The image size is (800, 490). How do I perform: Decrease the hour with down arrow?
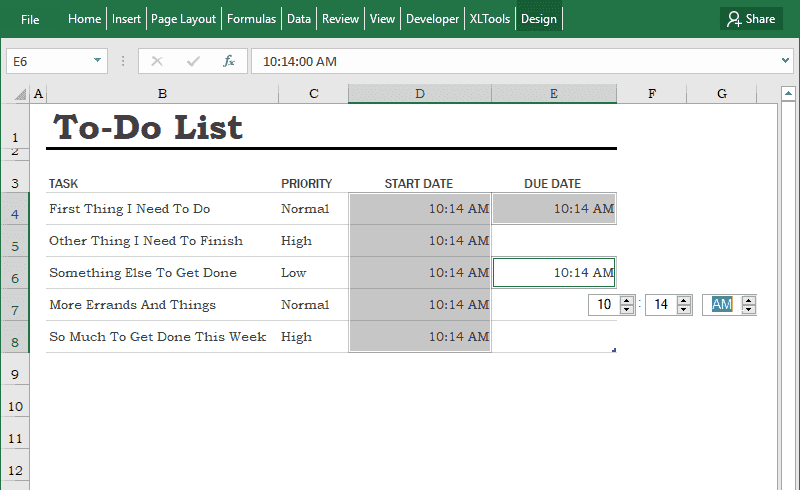(x=627, y=309)
